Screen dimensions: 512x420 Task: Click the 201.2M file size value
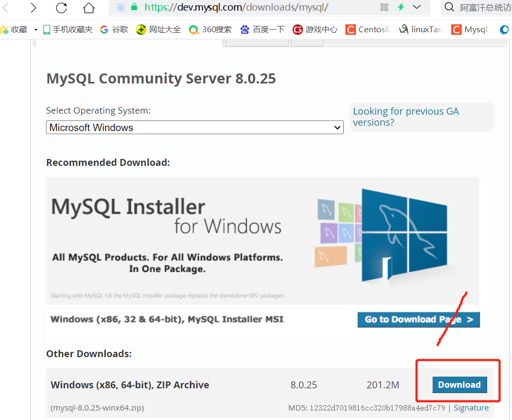pos(383,385)
